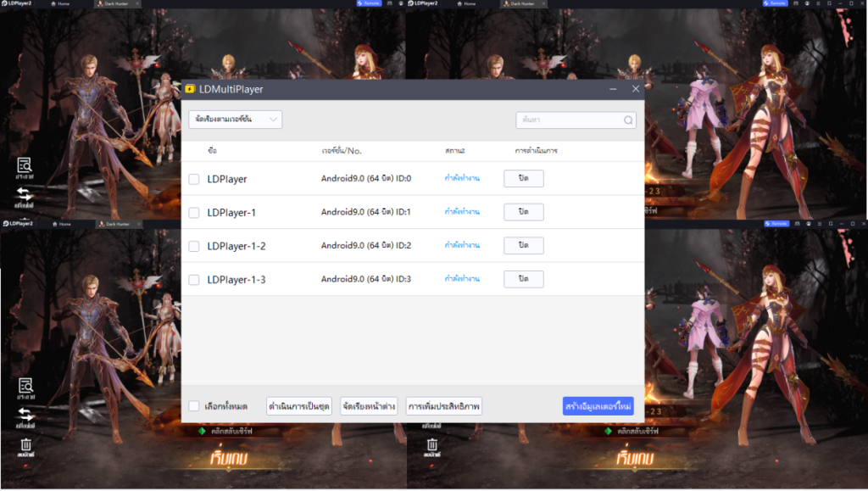Viewport: 868px width, 491px height.
Task: Click Remote button in top-right emulator window
Action: [775, 3]
